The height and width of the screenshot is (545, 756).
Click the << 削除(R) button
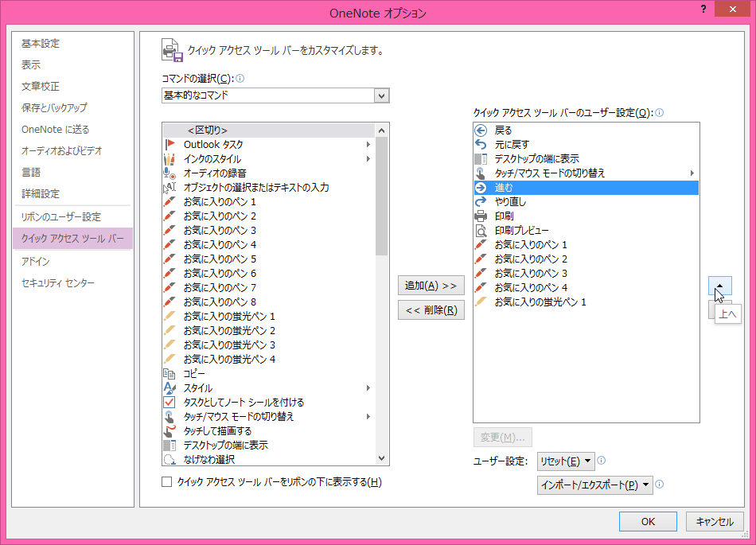pos(431,310)
